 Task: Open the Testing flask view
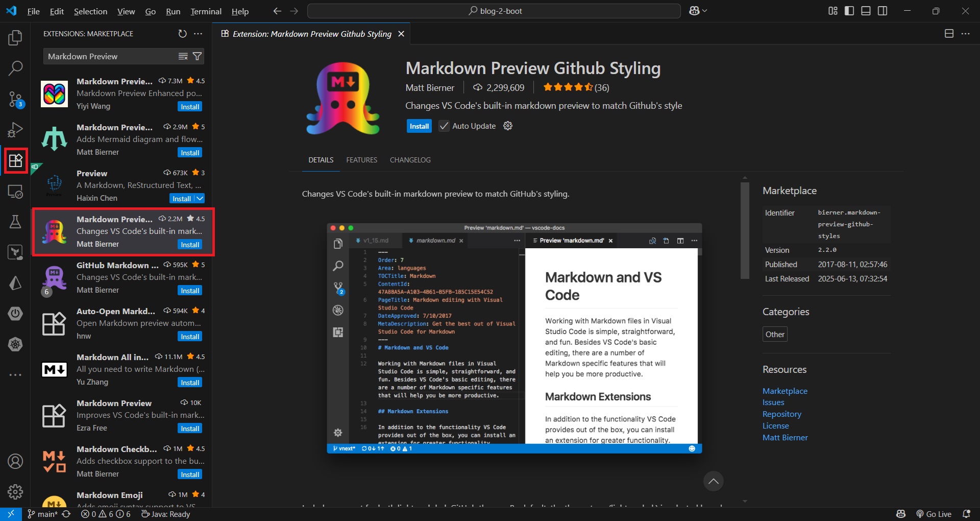coord(15,222)
